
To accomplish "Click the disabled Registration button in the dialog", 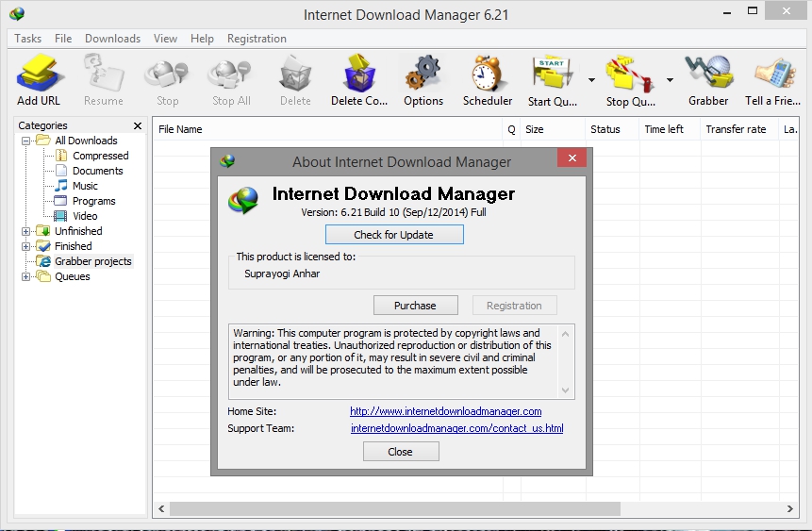I will pos(514,306).
